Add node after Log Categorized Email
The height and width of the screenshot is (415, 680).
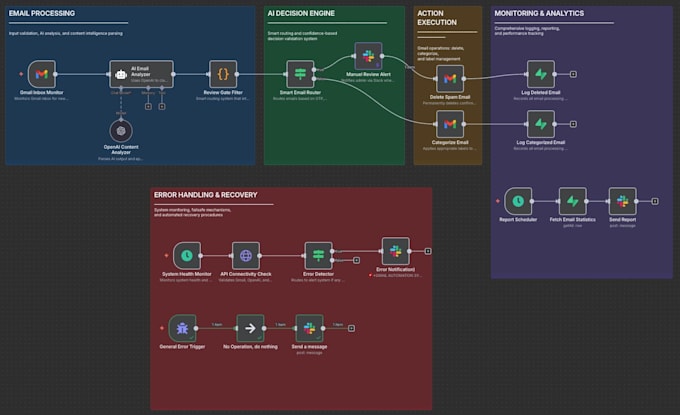[x=573, y=124]
